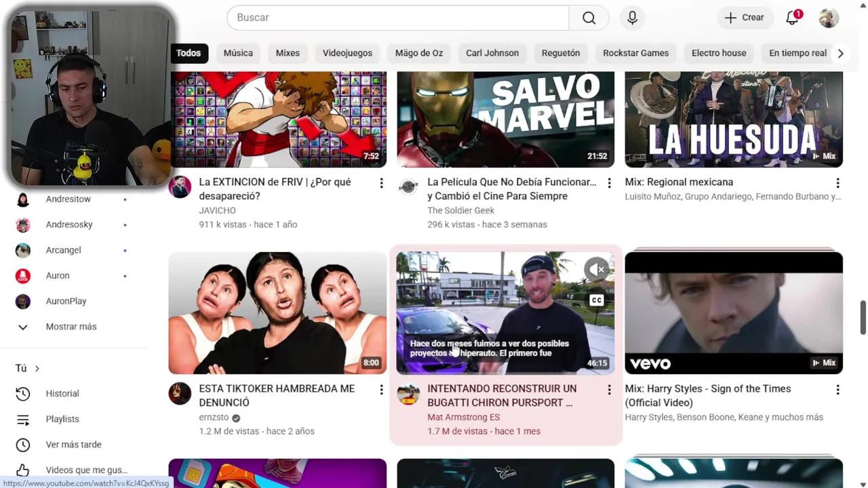868x488 pixels.
Task: Open ernzsto channel avatar
Action: 180,393
